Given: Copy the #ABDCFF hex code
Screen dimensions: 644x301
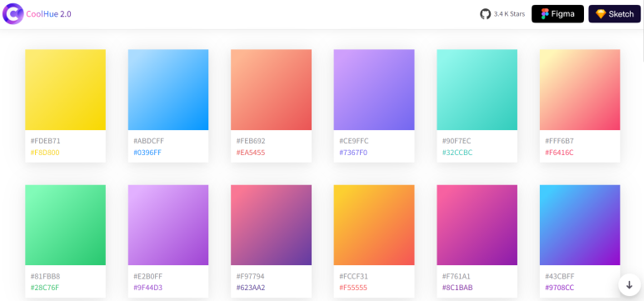Looking at the screenshot, I should [148, 141].
